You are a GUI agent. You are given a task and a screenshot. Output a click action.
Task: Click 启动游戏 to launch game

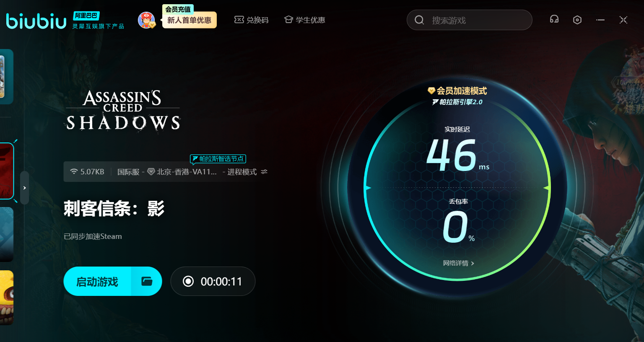pos(97,281)
